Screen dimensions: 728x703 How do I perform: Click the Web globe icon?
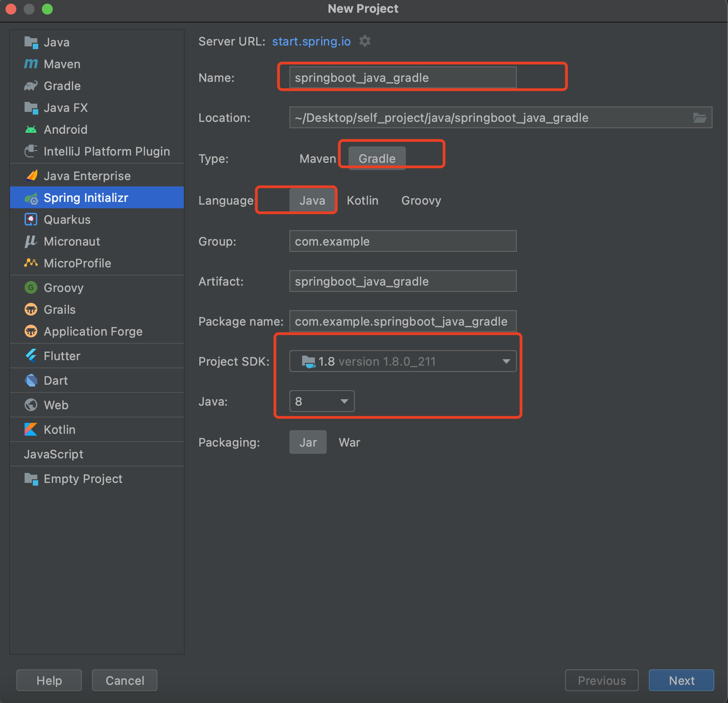[x=31, y=405]
